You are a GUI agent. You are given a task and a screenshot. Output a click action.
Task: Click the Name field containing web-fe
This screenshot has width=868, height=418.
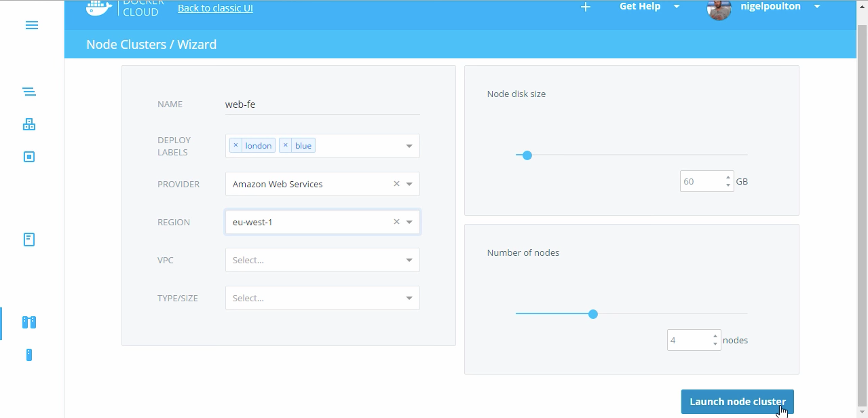[322, 104]
